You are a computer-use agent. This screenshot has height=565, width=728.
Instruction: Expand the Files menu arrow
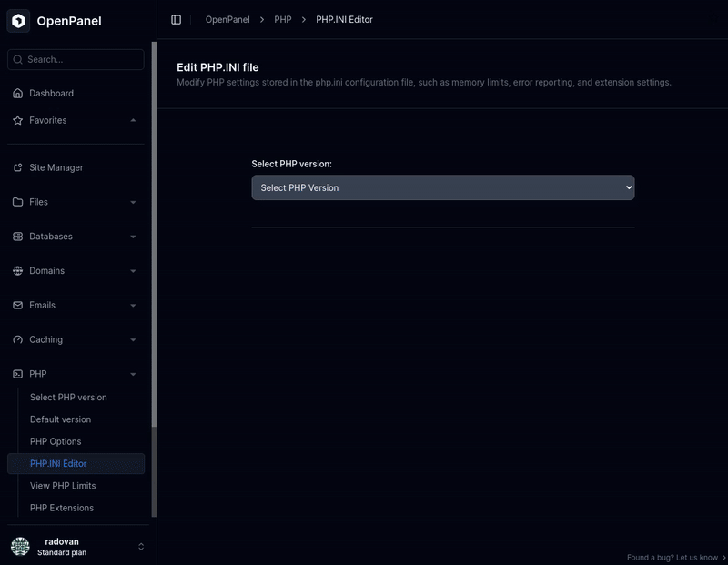[x=133, y=202]
